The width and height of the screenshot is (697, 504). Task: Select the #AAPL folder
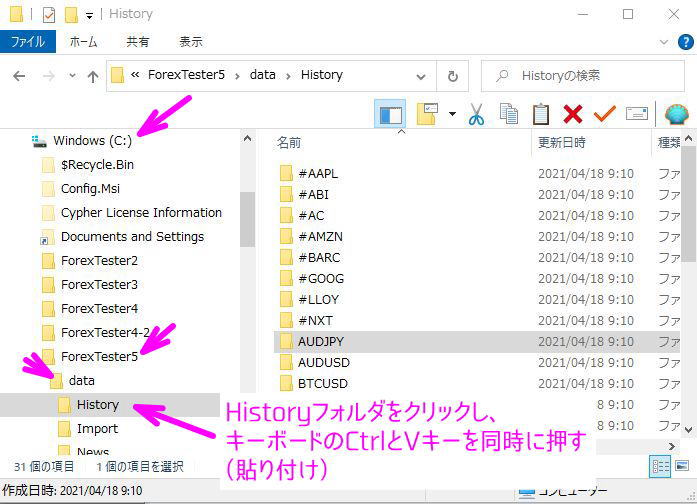click(317, 174)
